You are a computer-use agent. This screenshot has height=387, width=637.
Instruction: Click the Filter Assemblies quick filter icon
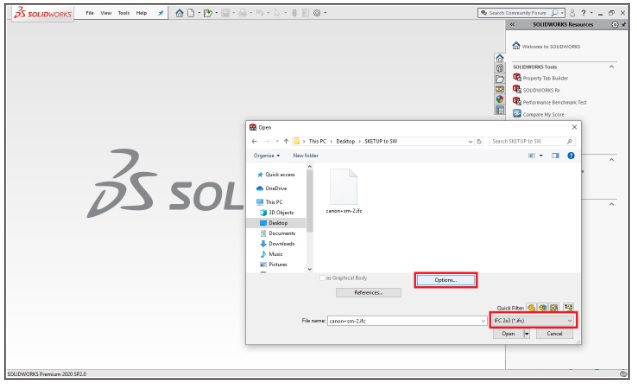543,307
